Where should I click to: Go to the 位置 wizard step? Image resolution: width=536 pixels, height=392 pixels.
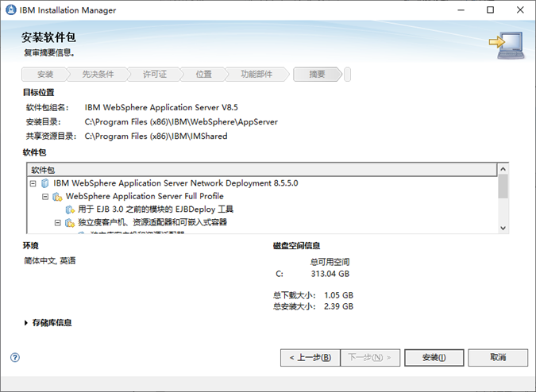tap(204, 75)
